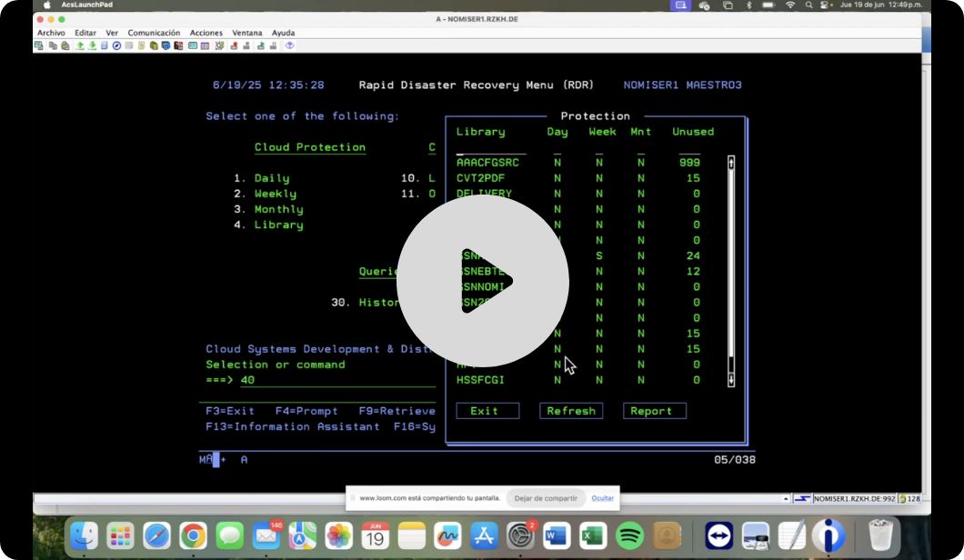Open Microsoft Excel in the dock

point(593,535)
